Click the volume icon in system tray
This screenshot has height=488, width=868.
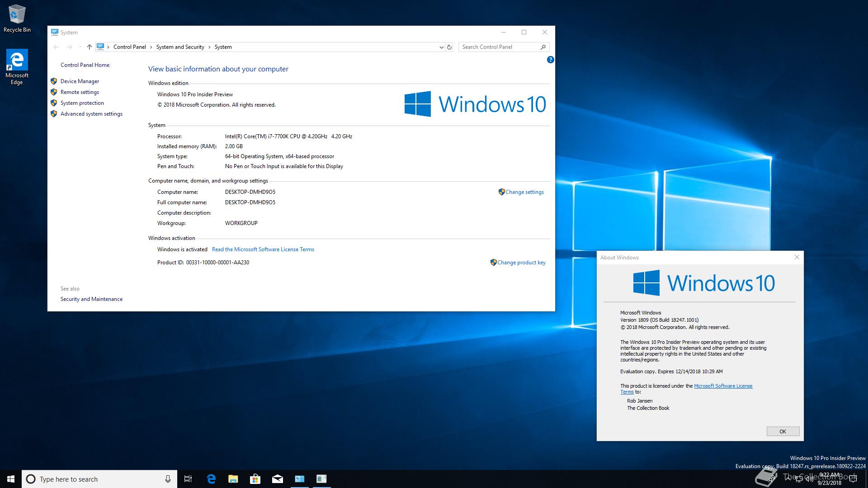coord(810,479)
